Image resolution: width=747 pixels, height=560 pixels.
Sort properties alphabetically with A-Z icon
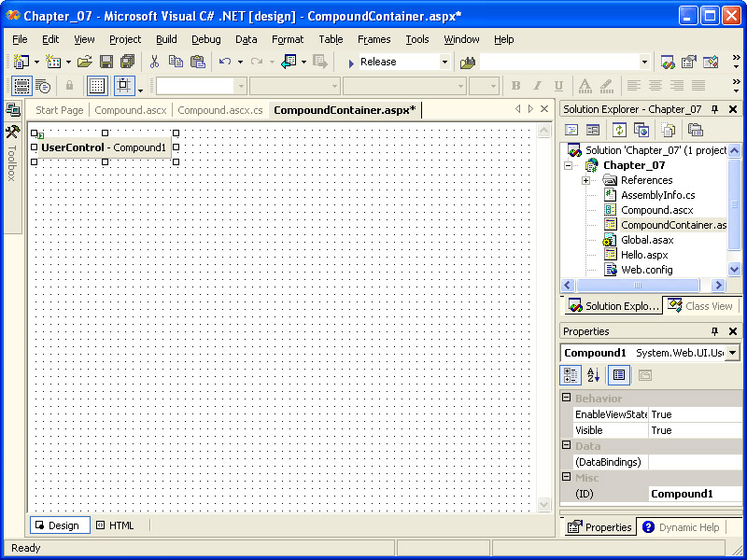[593, 375]
